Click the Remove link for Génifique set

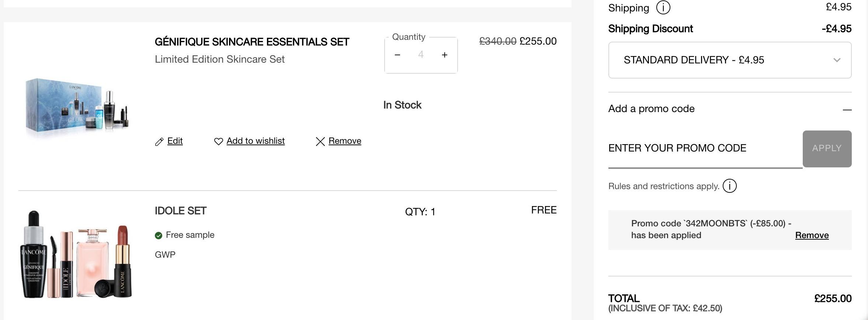[x=345, y=141]
